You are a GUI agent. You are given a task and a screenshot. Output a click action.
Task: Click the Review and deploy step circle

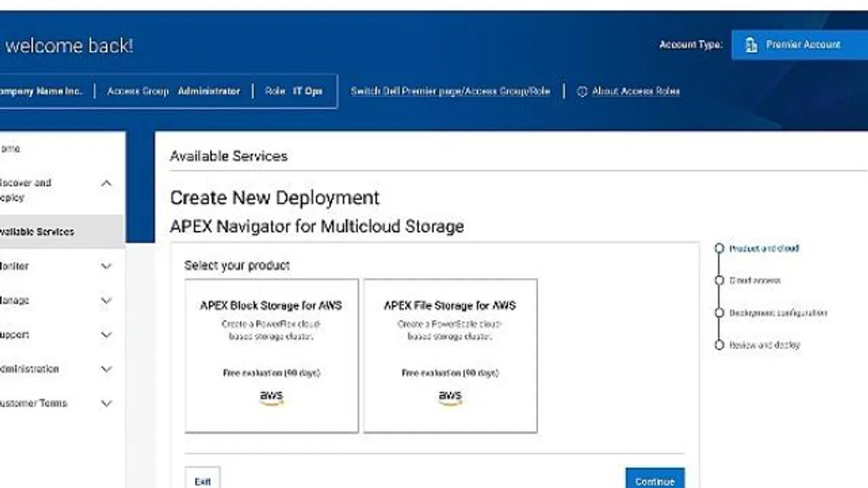pyautogui.click(x=718, y=346)
